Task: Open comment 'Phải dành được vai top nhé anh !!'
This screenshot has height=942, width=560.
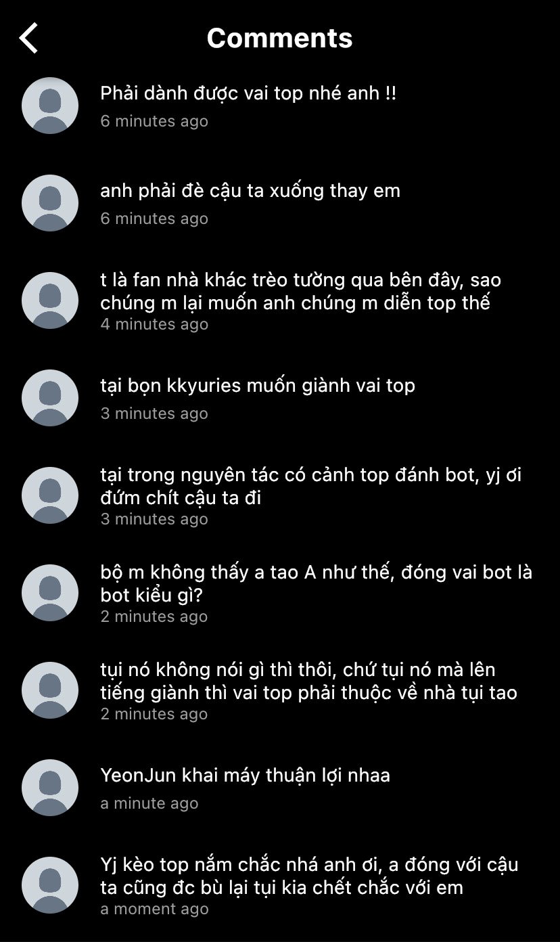Action: (248, 93)
